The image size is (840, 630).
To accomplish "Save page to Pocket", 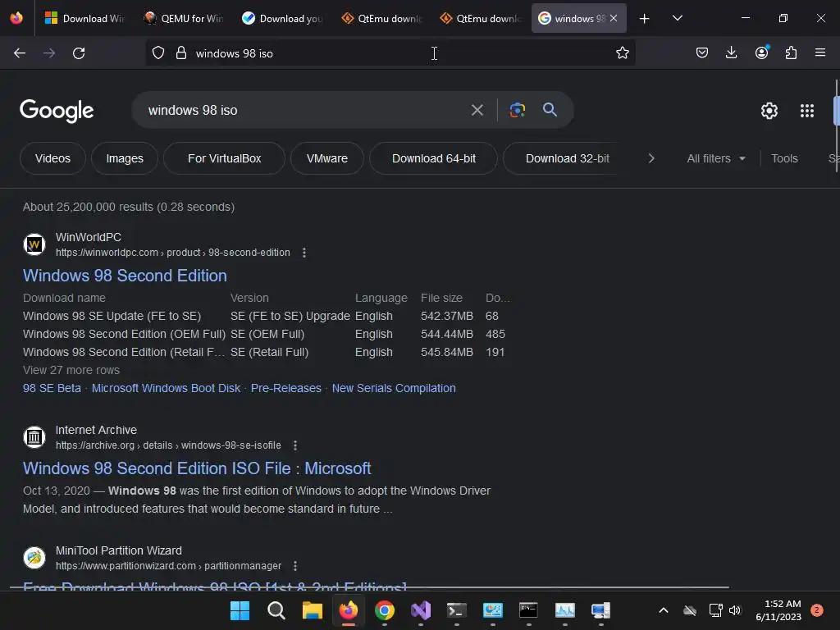I will point(702,52).
